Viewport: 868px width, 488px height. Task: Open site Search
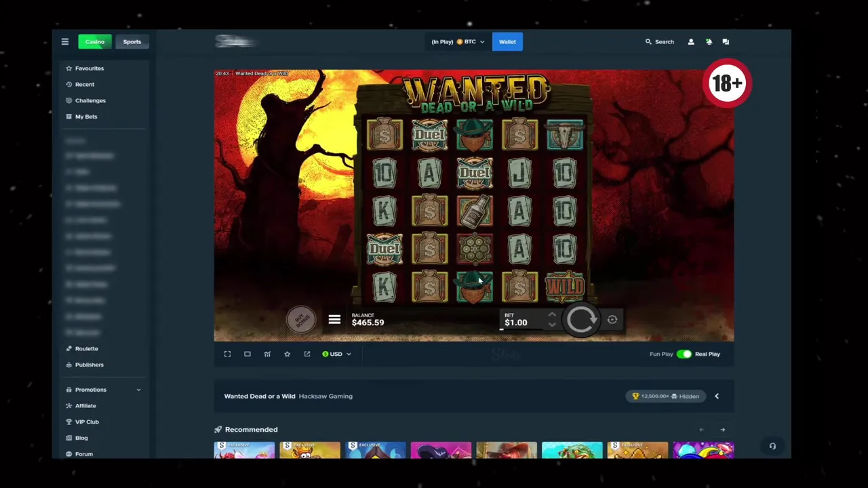pos(659,42)
